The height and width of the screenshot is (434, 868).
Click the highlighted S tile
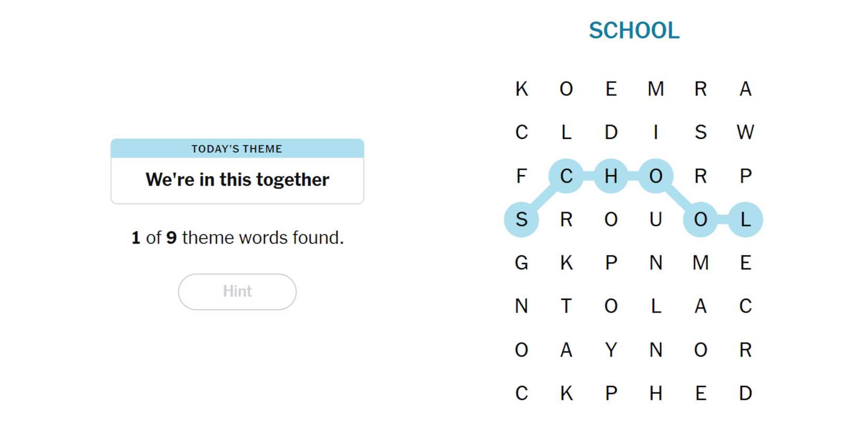tap(521, 219)
